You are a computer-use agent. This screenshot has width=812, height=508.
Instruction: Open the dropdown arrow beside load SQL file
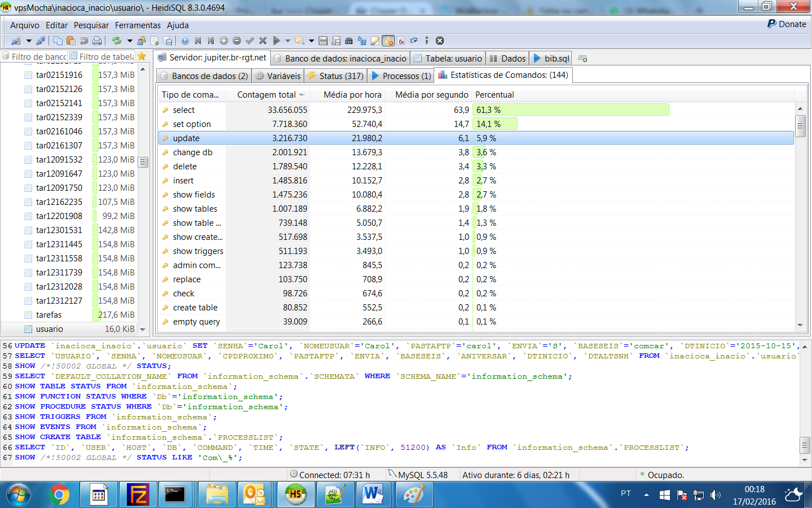coord(311,41)
